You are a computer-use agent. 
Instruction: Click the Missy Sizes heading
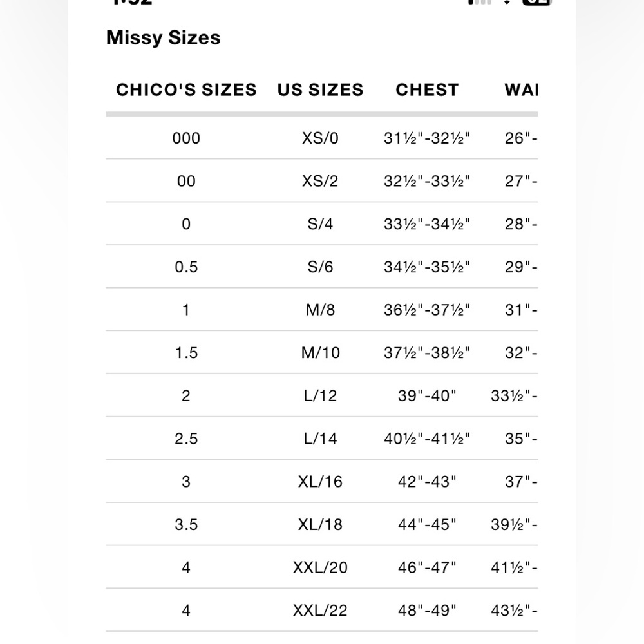tap(163, 38)
